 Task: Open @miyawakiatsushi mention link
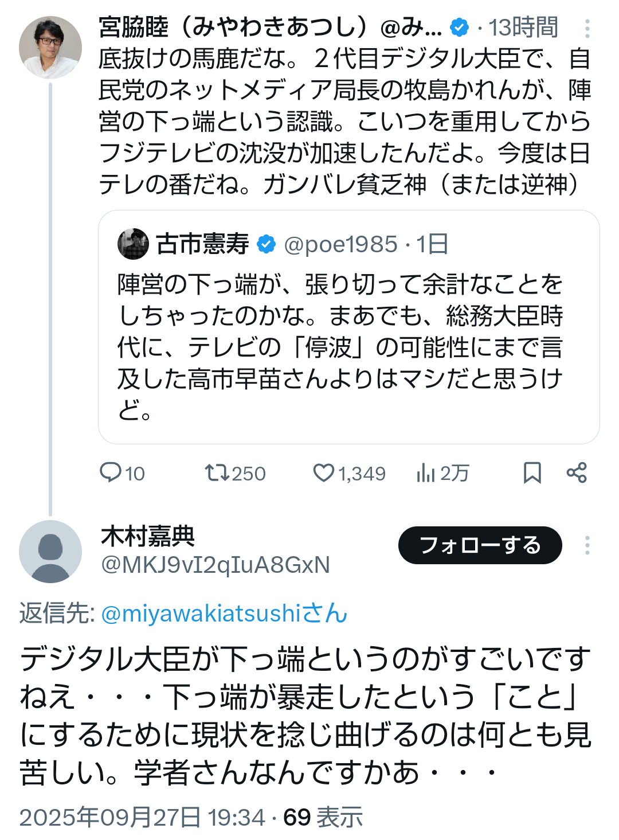pyautogui.click(x=224, y=614)
